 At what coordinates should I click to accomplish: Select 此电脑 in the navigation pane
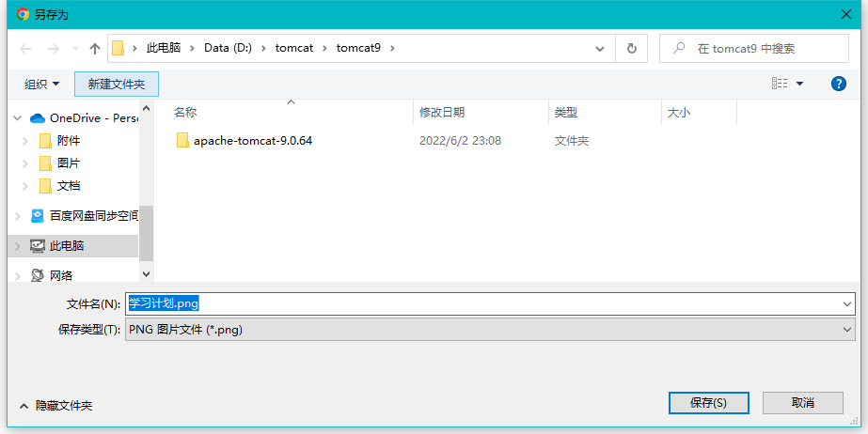66,246
